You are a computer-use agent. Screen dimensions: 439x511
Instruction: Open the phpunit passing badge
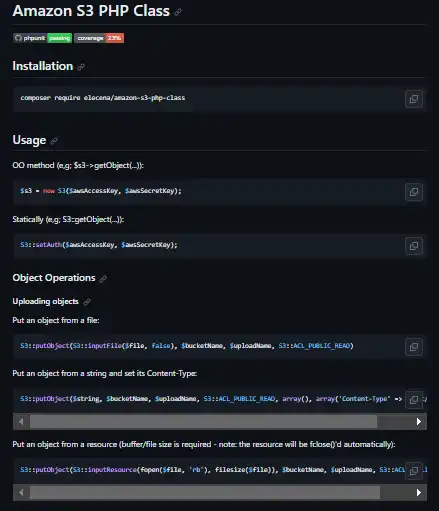[43, 38]
